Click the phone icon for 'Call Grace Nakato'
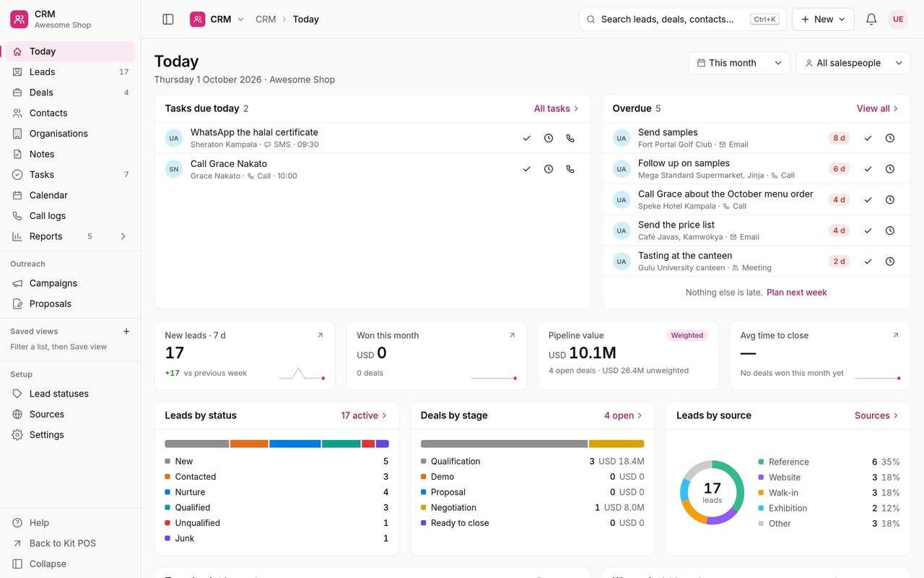The image size is (924, 578). (x=570, y=169)
